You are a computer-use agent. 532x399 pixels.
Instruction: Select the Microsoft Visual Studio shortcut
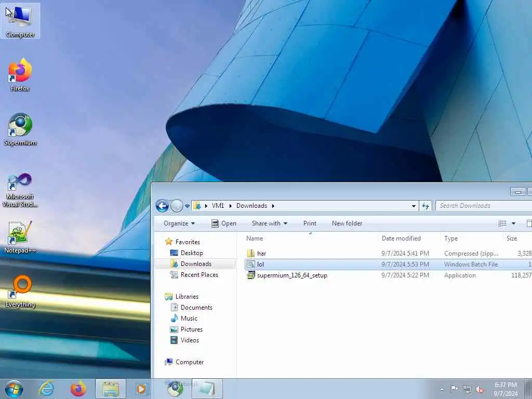pyautogui.click(x=20, y=190)
